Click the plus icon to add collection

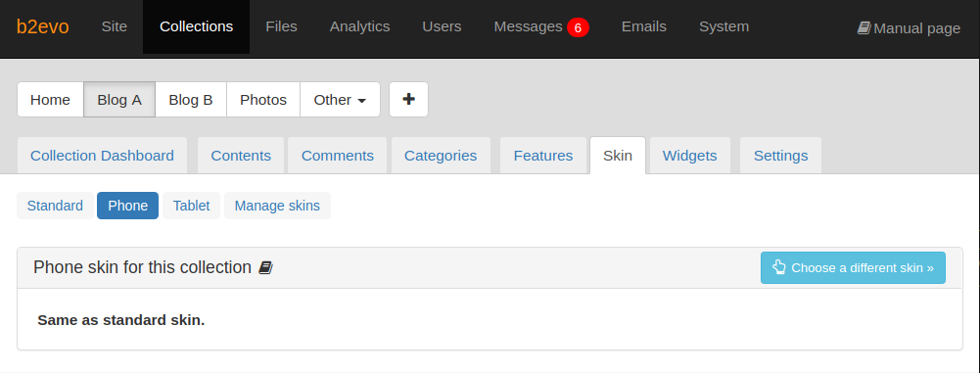[x=409, y=99]
